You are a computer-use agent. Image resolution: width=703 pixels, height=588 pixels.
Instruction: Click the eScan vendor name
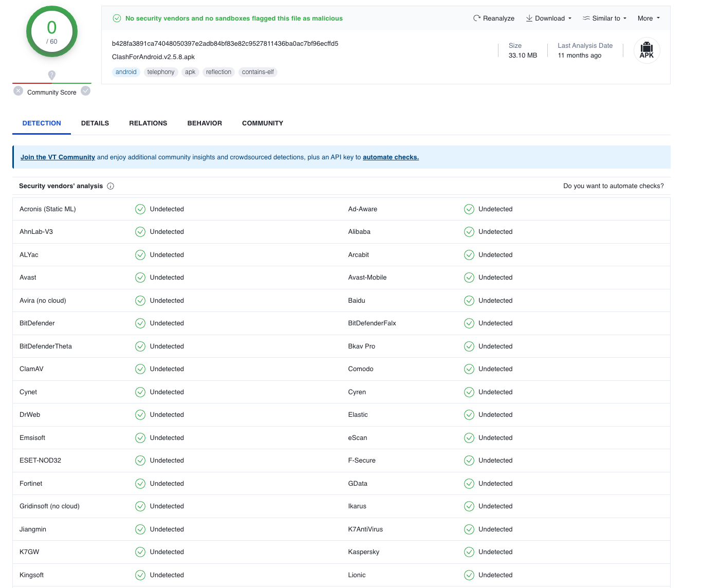(x=358, y=438)
